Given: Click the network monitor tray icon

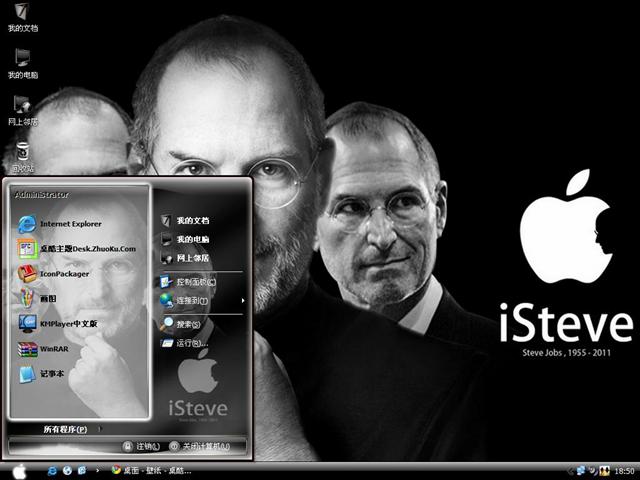Looking at the screenshot, I should [580, 471].
